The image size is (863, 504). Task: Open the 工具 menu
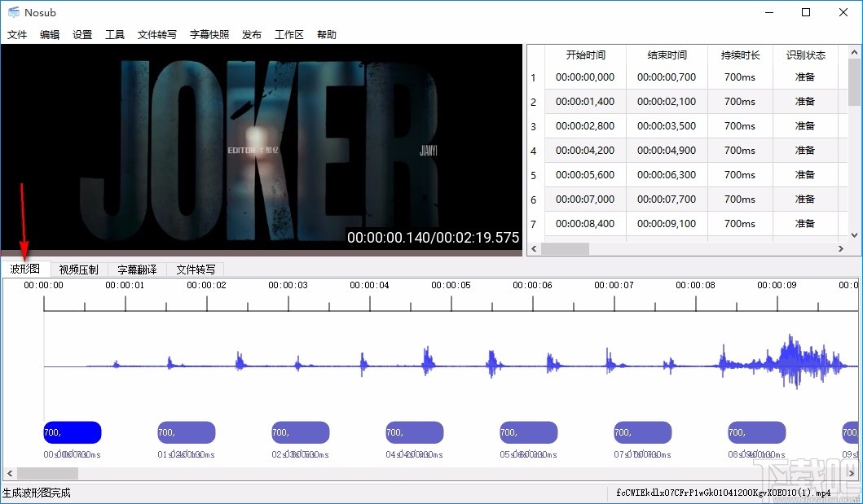tap(114, 34)
